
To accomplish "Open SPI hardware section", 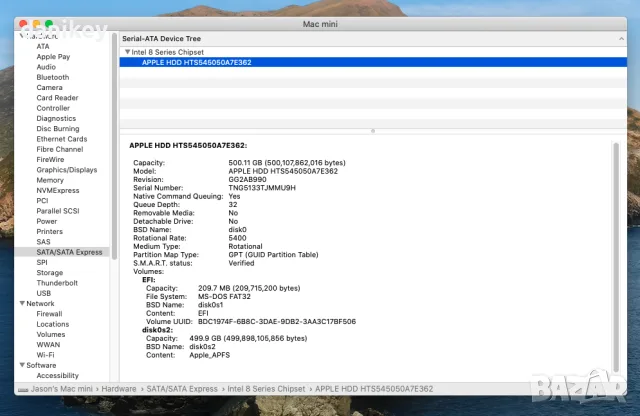I will click(x=42, y=263).
